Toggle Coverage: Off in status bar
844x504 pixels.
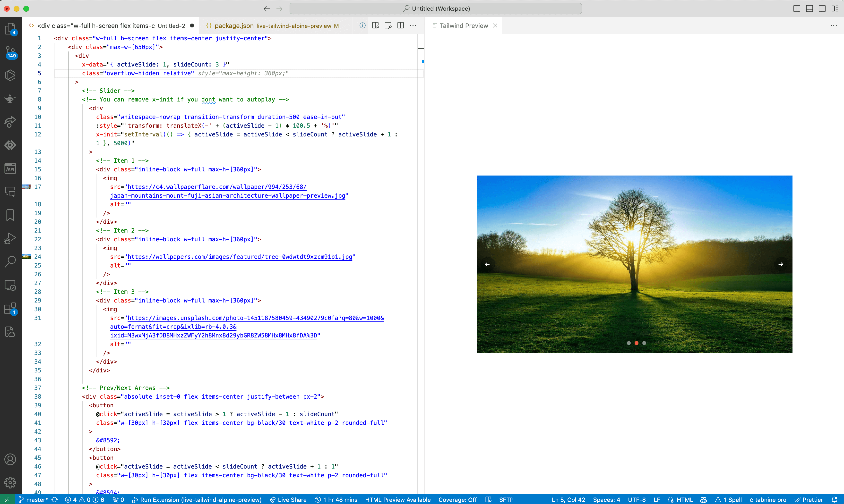[457, 500]
